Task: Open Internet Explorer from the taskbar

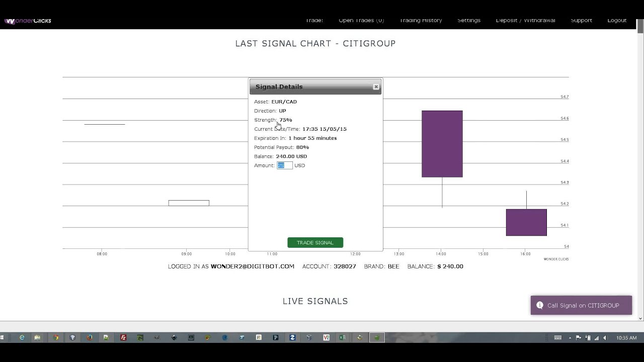Action: (22, 338)
